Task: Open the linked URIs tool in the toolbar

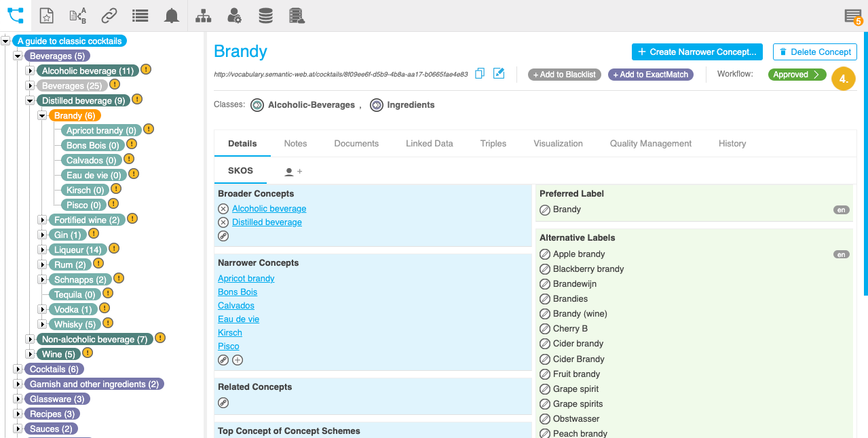Action: 109,15
